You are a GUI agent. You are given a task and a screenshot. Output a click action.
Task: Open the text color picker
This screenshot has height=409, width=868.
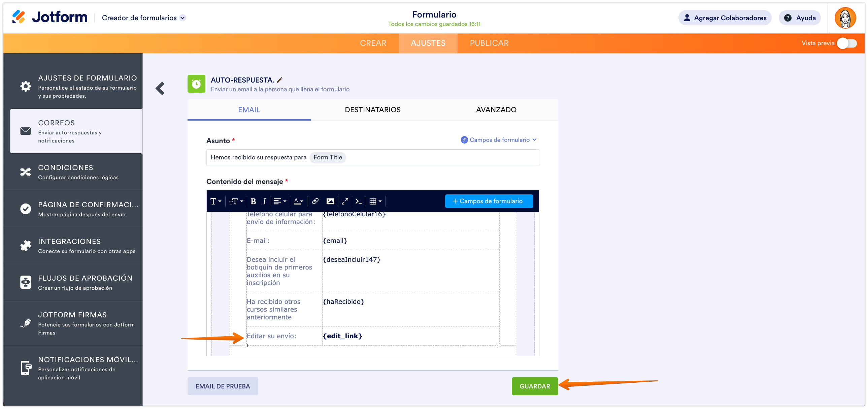tap(298, 201)
